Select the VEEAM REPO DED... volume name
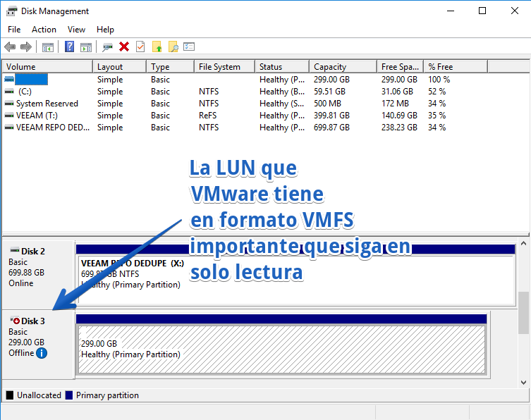Image resolution: width=531 pixels, height=420 pixels. [x=53, y=128]
